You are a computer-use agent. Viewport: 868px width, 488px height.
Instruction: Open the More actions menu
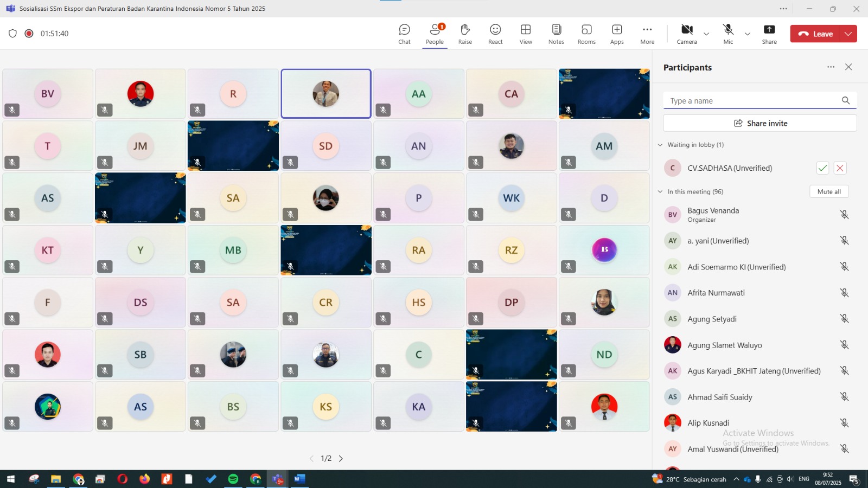[x=647, y=34]
